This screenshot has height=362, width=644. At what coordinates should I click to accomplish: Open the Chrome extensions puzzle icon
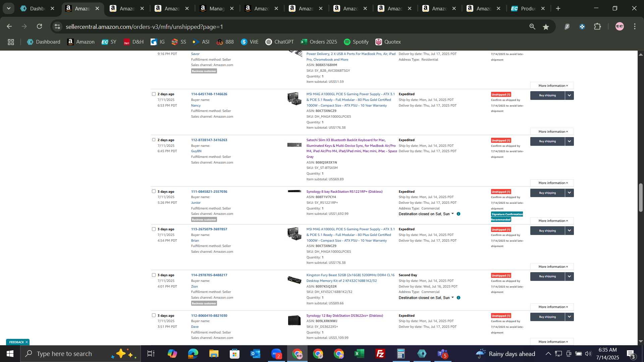pos(597,26)
